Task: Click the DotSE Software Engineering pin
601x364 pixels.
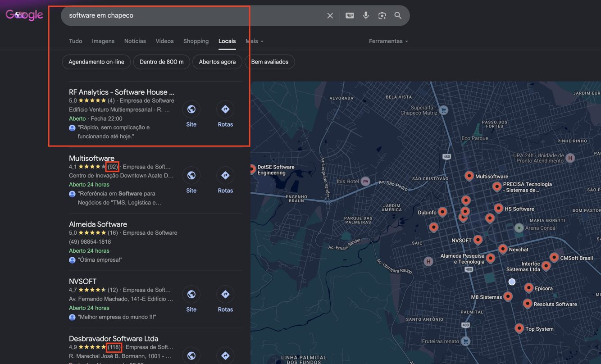Action: coord(253,169)
